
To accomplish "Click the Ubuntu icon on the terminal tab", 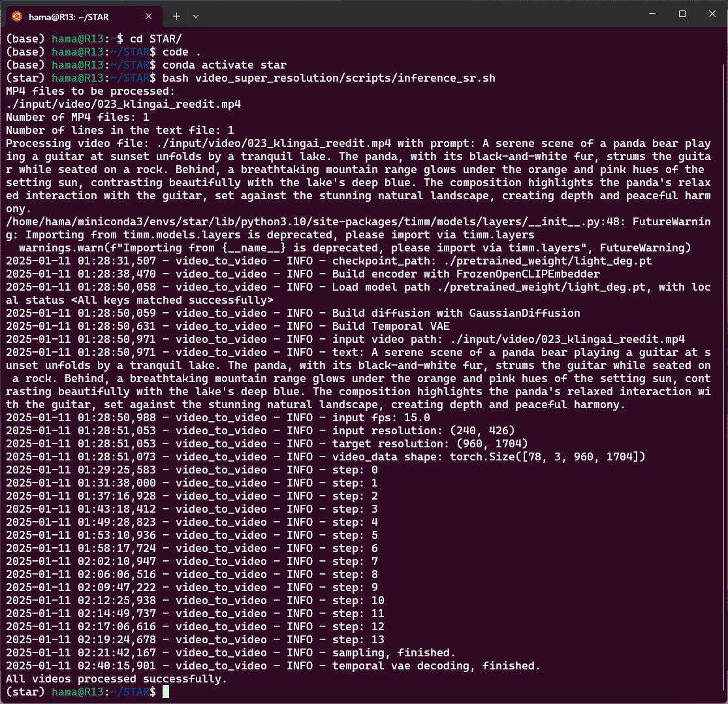I will click(17, 17).
